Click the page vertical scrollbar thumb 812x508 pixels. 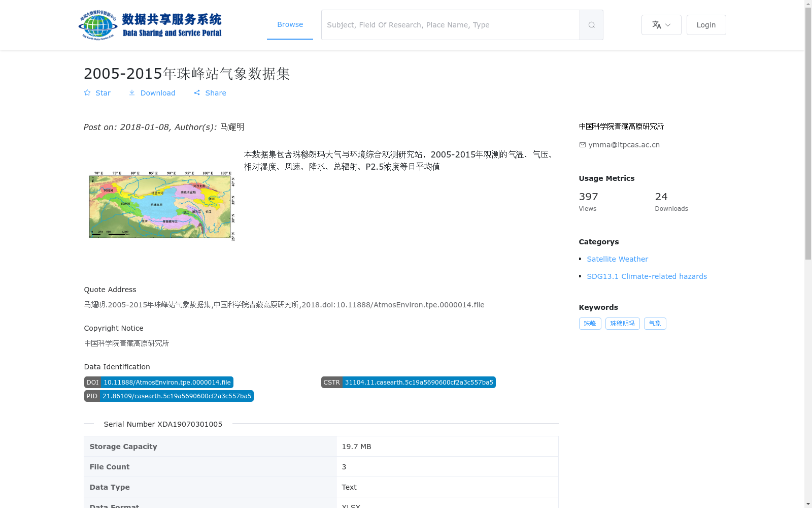[x=808, y=134]
